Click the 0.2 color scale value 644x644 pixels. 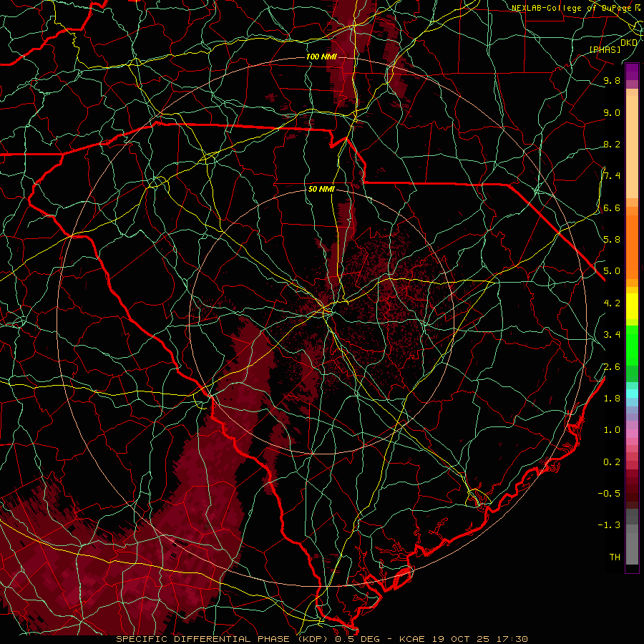612,462
